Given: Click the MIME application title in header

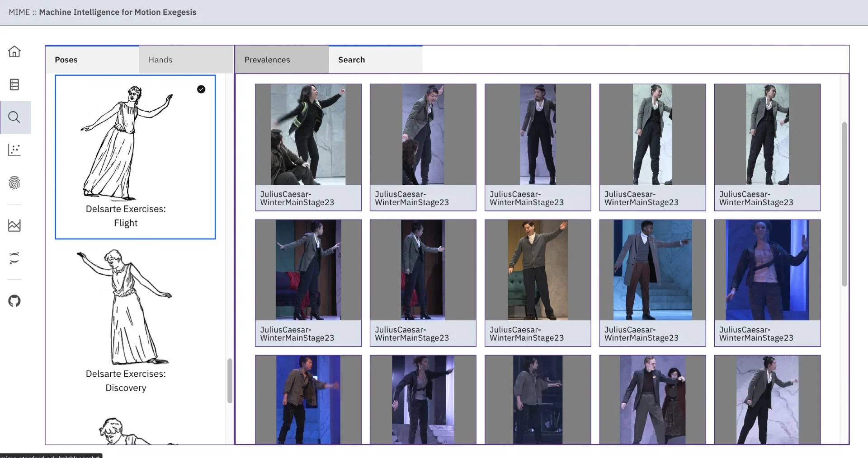Looking at the screenshot, I should (x=102, y=12).
